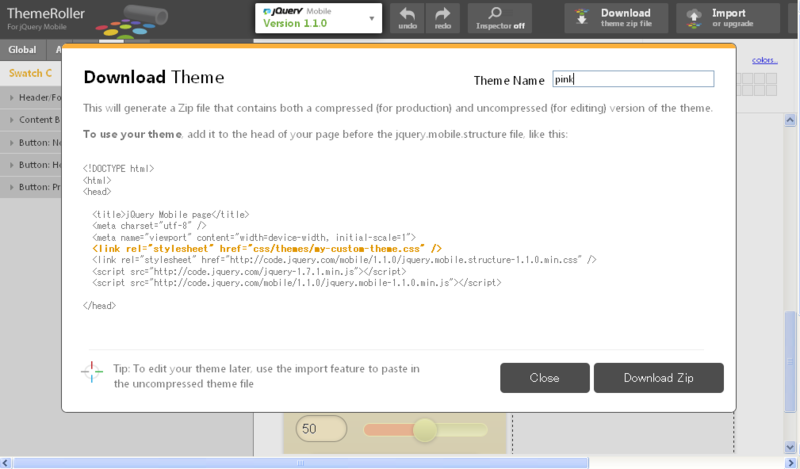Click the redo arrow button
The image size is (800, 469).
click(x=443, y=18)
